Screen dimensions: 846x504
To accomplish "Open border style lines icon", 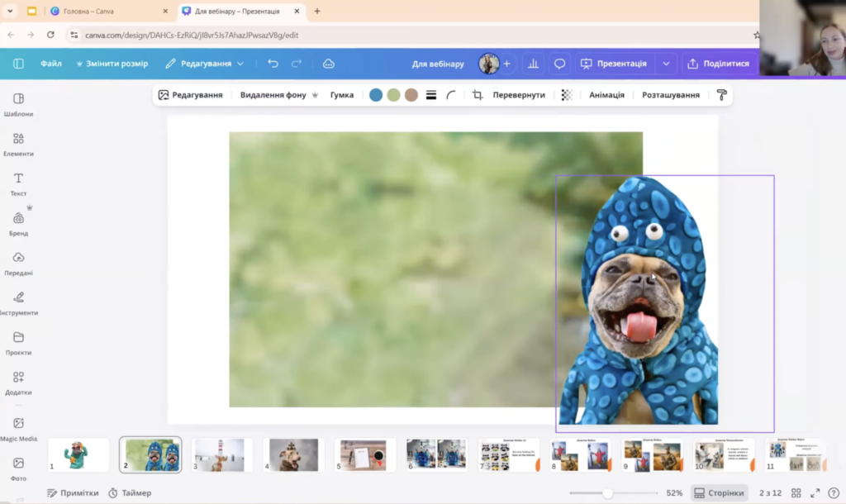I will [x=431, y=95].
